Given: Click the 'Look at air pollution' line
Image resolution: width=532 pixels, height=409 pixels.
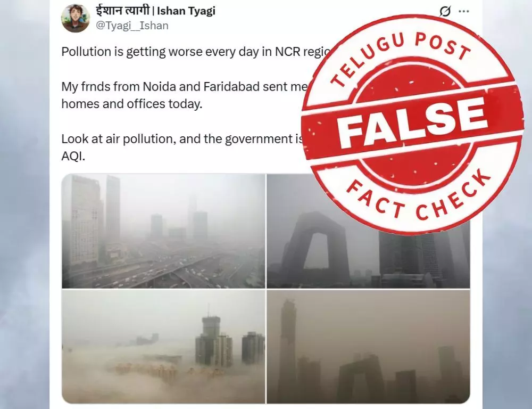Looking at the screenshot, I should coord(182,139).
